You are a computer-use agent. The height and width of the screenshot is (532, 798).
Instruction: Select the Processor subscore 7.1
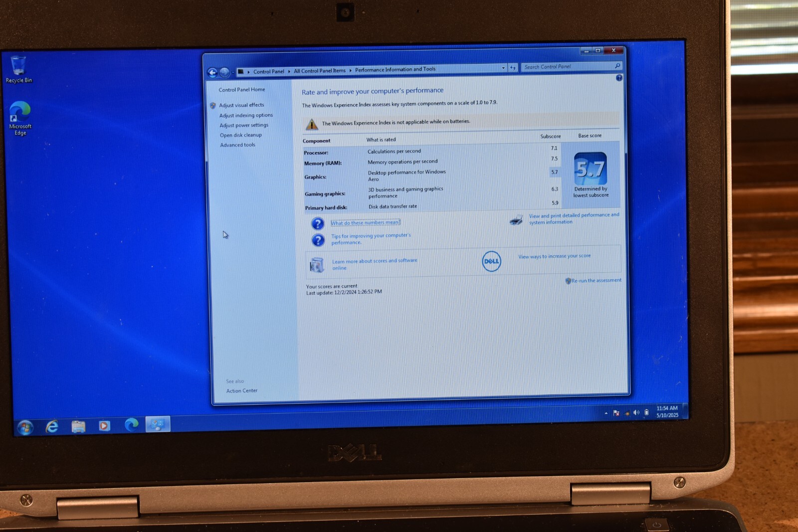click(554, 148)
